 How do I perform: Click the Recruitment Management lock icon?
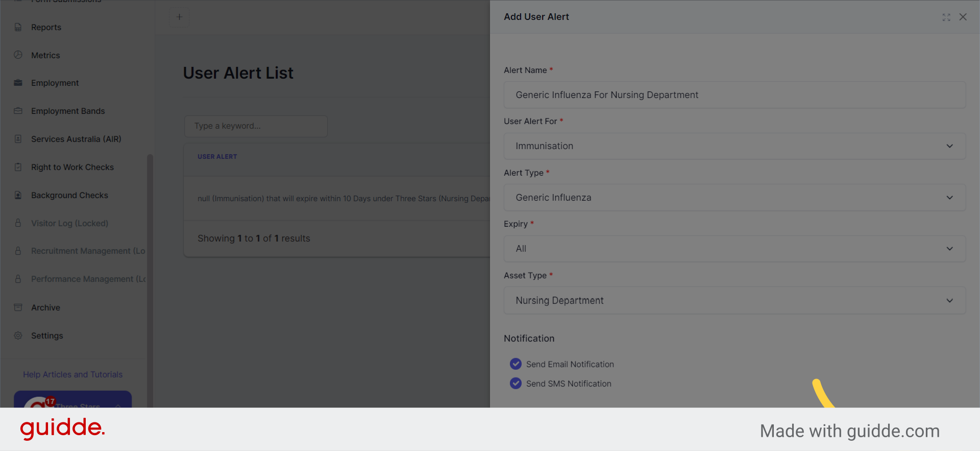click(18, 251)
